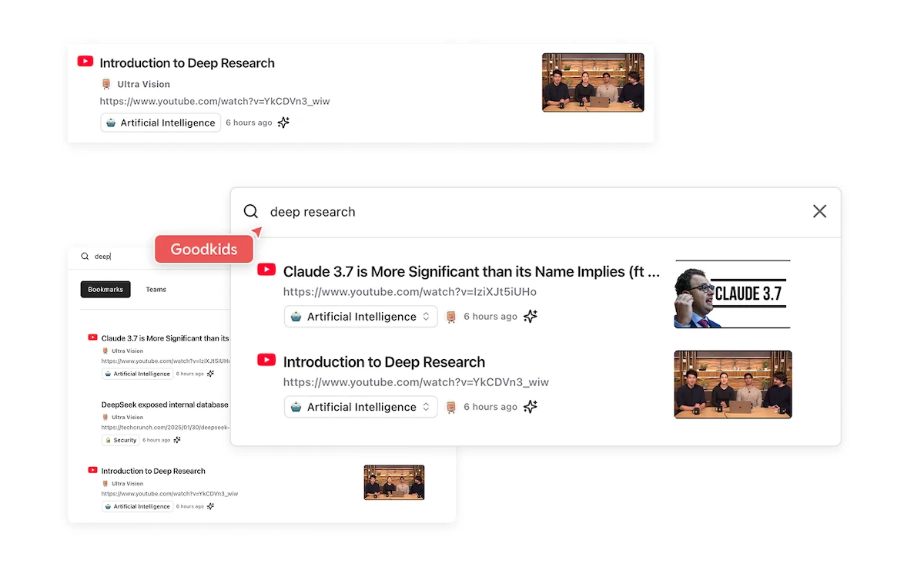This screenshot has height=581, width=924.
Task: Open the "Introduction to Deep Research" result in the search popup
Action: [x=384, y=362]
